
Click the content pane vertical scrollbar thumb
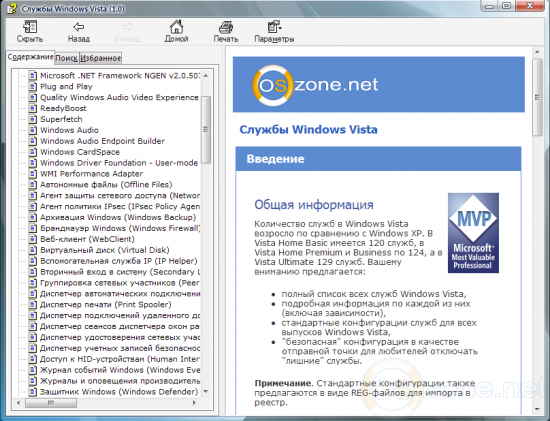pyautogui.click(x=537, y=97)
